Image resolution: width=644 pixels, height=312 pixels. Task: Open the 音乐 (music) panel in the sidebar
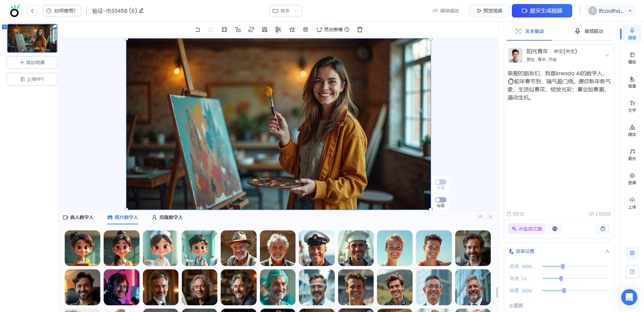[632, 154]
